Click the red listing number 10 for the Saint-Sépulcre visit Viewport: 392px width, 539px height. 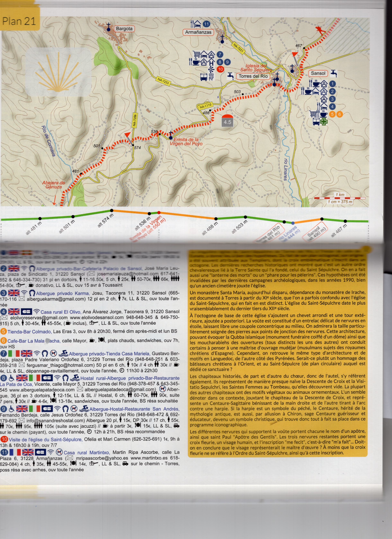4,439
